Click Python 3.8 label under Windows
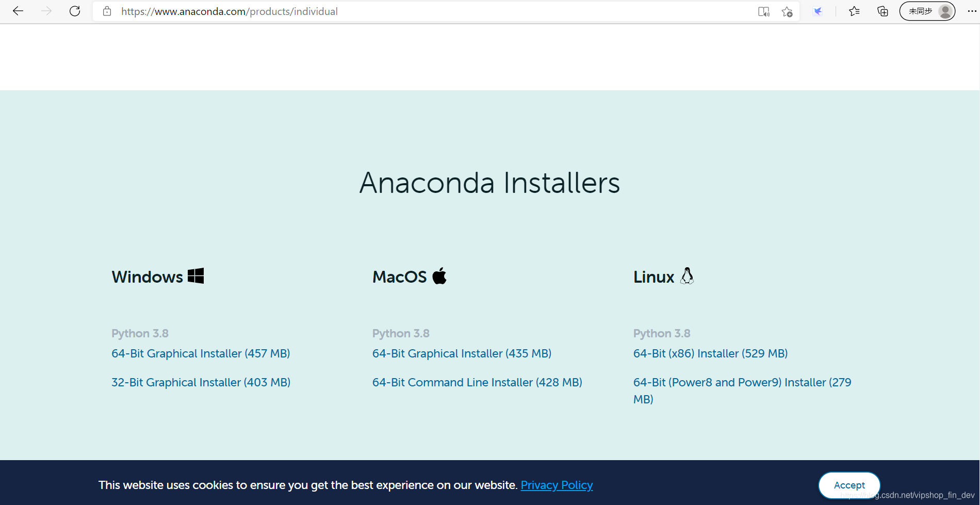The height and width of the screenshot is (505, 980). tap(140, 333)
